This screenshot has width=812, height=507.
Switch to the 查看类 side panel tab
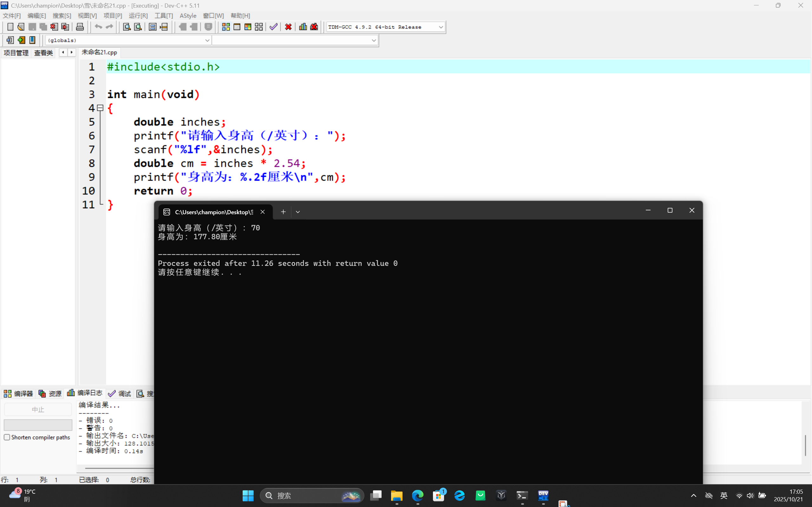(44, 53)
